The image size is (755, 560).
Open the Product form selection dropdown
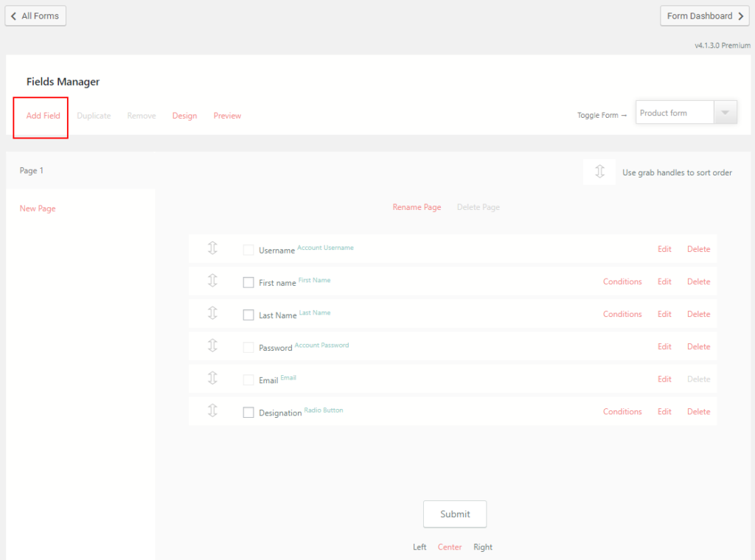click(726, 112)
